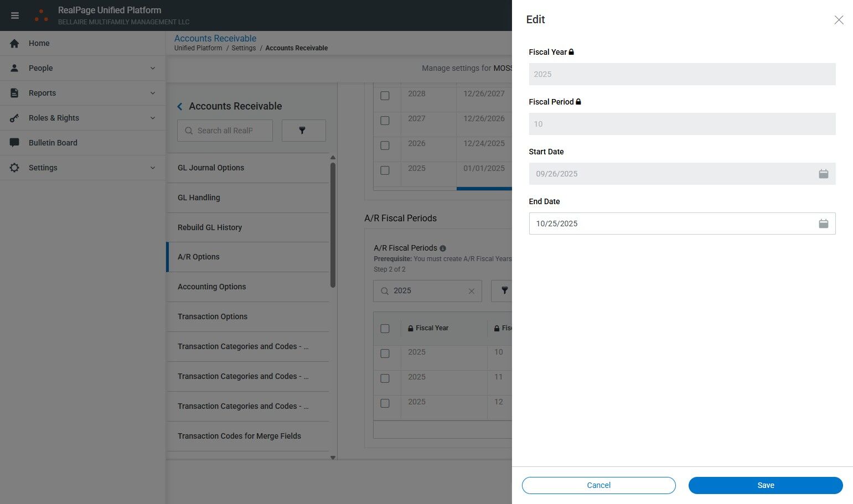Check the fiscal year 2028 row checkbox
Viewport: 853px width, 504px height.
(385, 96)
